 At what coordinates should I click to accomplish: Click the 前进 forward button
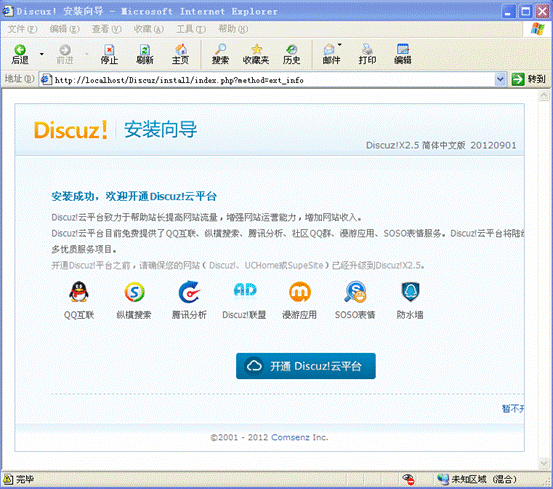pos(65,55)
